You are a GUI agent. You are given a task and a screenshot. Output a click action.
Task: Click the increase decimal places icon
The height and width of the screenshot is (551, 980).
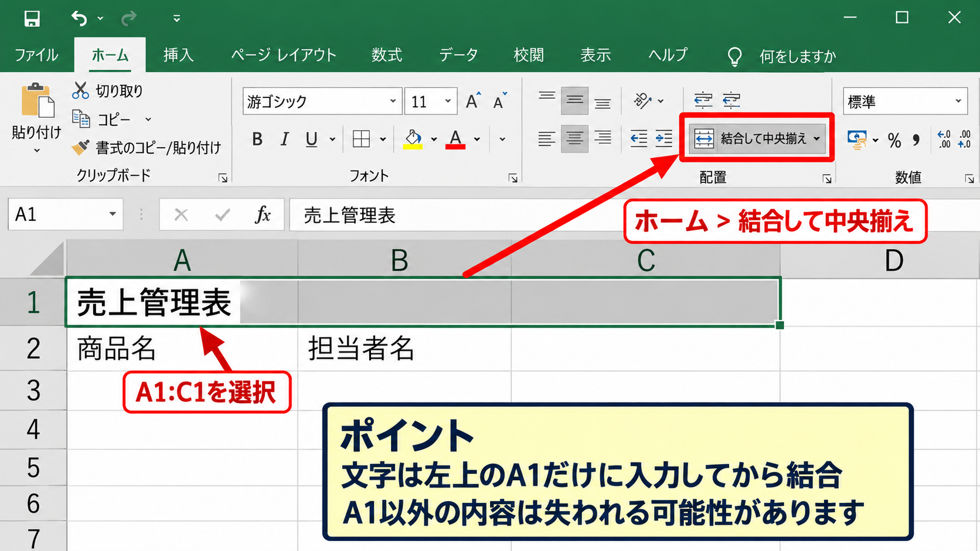pos(944,140)
